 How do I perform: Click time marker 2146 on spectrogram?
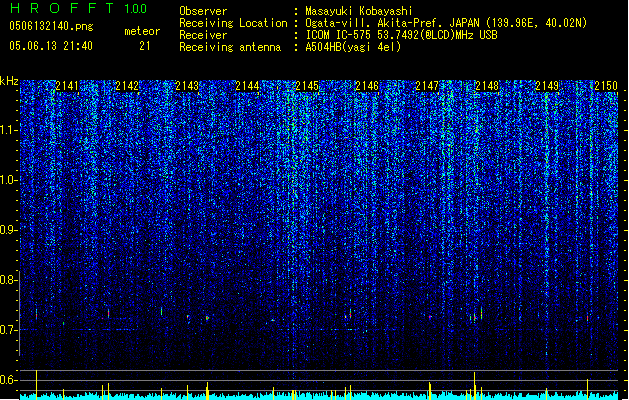pos(367,86)
